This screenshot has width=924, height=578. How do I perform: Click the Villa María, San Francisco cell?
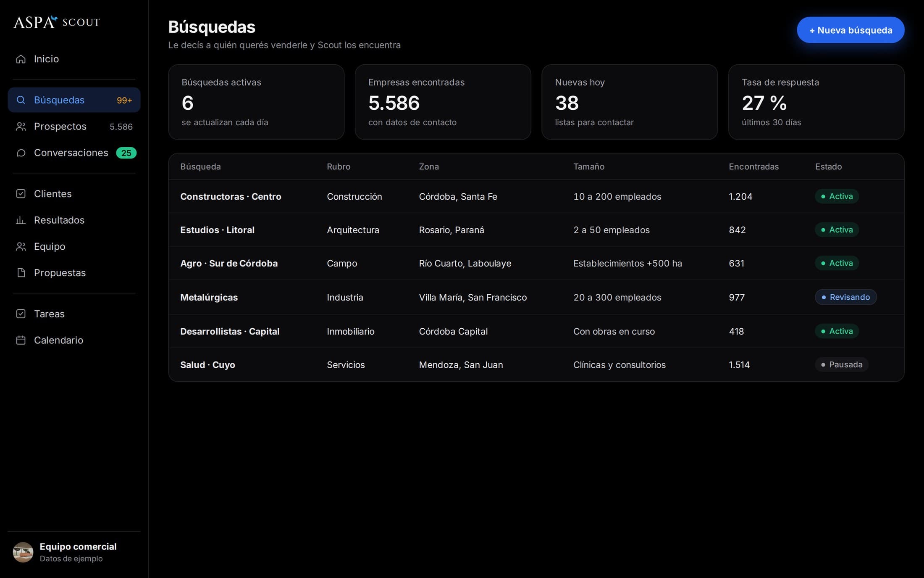point(472,298)
